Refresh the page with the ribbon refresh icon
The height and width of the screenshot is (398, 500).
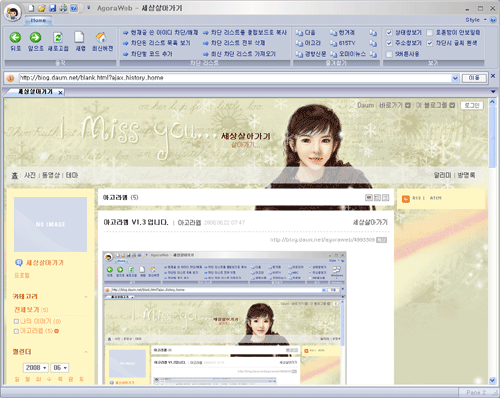pyautogui.click(x=58, y=37)
